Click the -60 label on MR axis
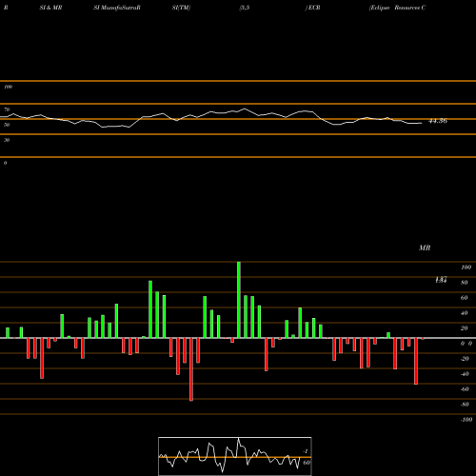Viewport: 476px width, 476px height. 464,389
